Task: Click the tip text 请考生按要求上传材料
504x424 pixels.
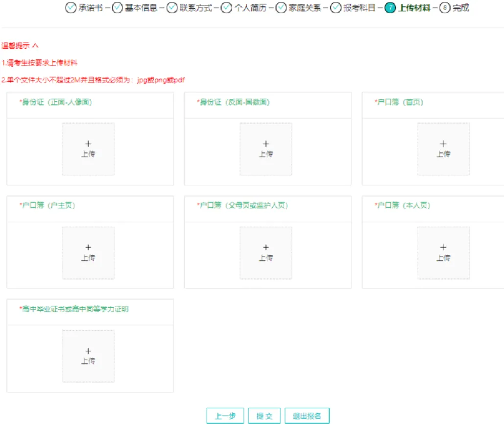Action: pyautogui.click(x=39, y=63)
